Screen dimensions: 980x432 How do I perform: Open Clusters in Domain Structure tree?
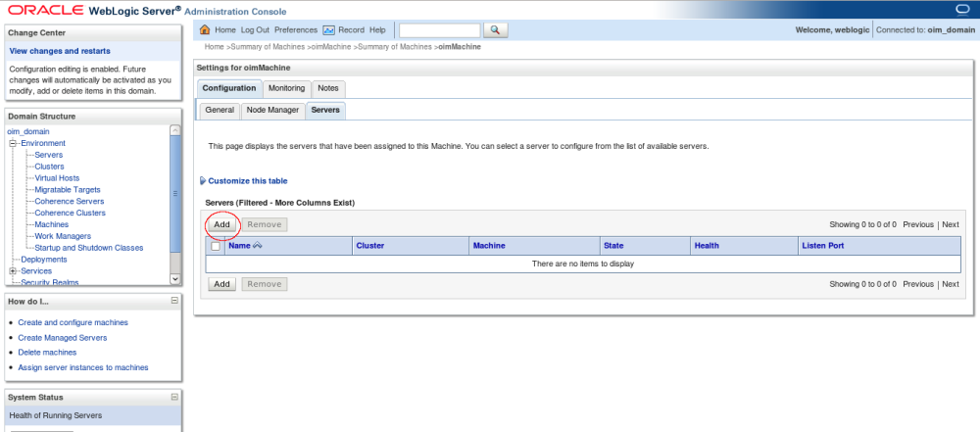tap(49, 167)
